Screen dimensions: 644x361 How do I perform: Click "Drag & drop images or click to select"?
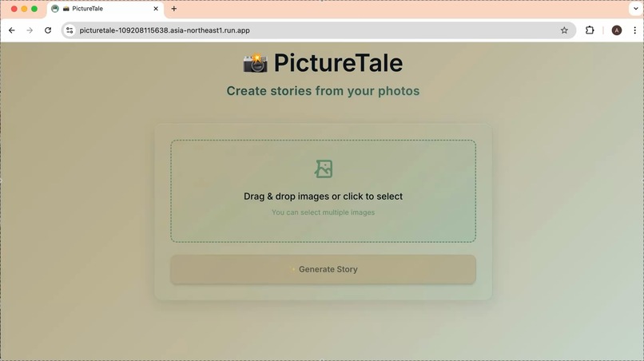coord(324,196)
